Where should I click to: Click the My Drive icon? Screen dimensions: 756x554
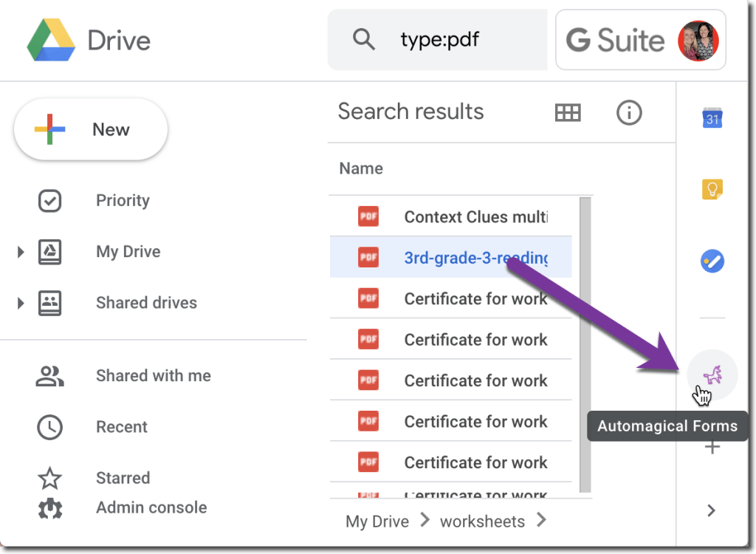click(x=49, y=252)
